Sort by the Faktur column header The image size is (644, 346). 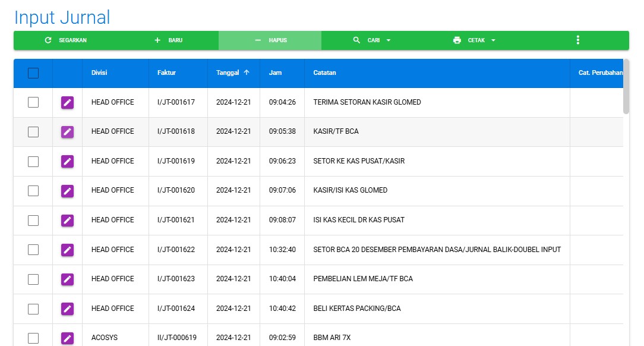click(166, 73)
